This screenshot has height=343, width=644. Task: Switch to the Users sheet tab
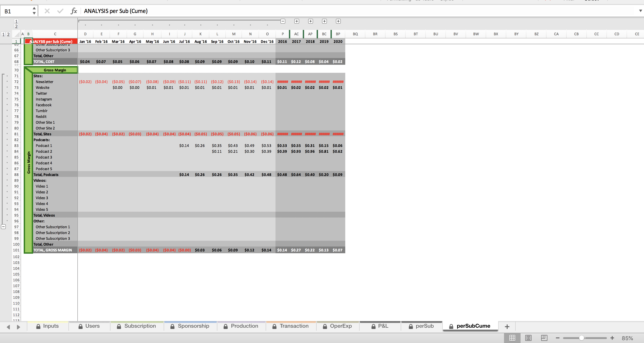[89, 326]
